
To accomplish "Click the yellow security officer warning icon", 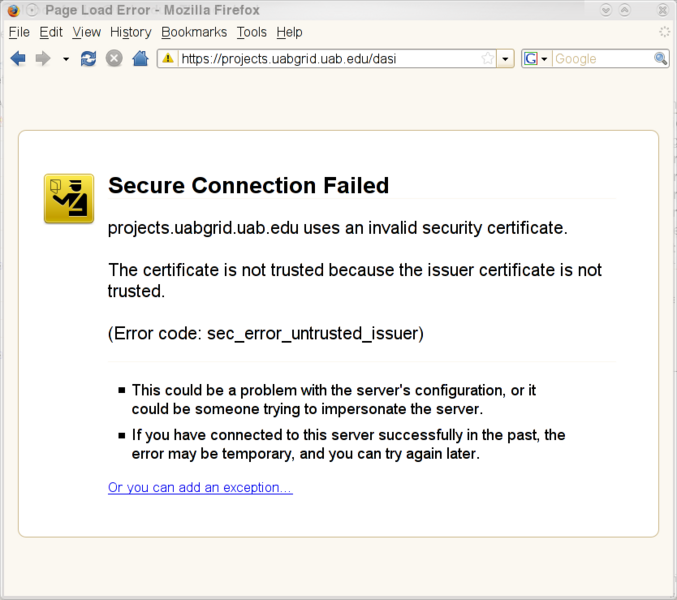I will pyautogui.click(x=69, y=198).
